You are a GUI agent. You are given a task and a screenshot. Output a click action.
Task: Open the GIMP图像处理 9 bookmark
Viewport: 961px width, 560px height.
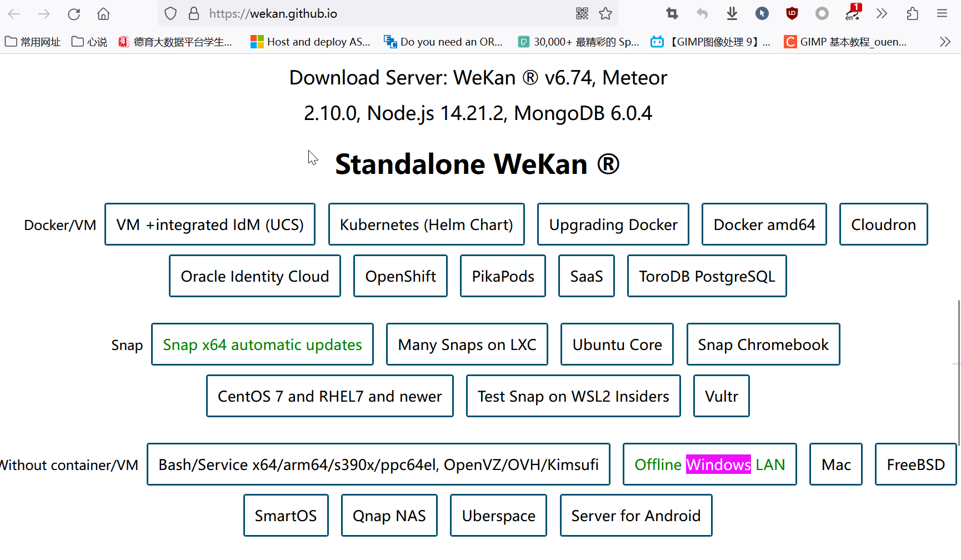[x=710, y=42]
